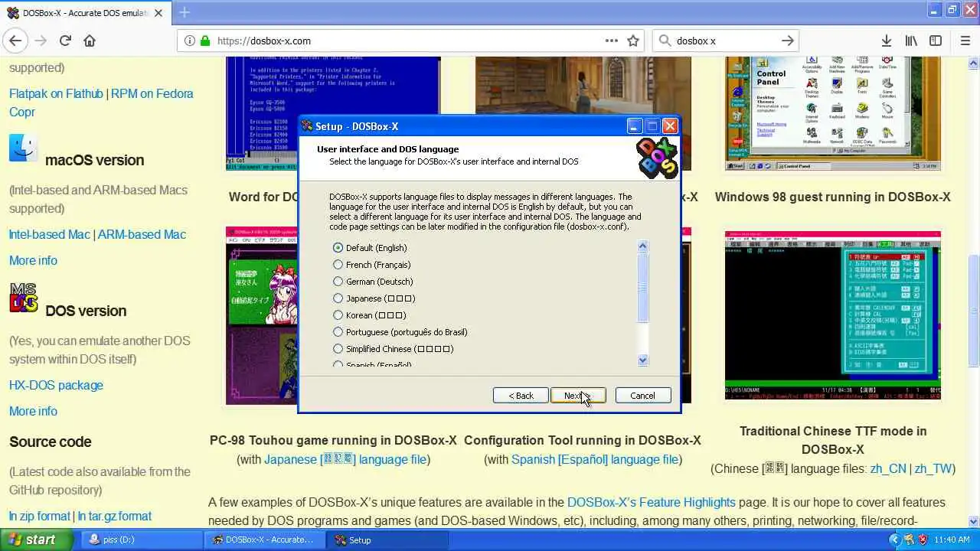Select the Japanese language radio button
Screen dimensions: 980x551
click(x=338, y=298)
